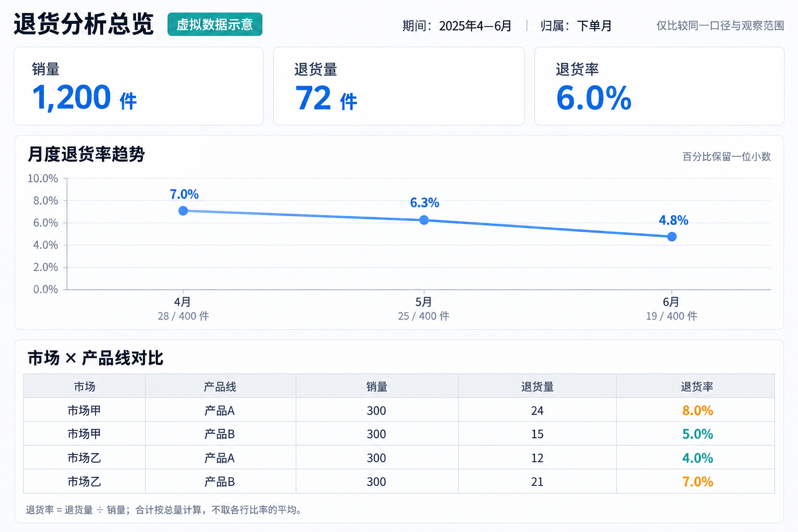Click the 0.0% y-axis label
798x532 pixels.
click(46, 289)
